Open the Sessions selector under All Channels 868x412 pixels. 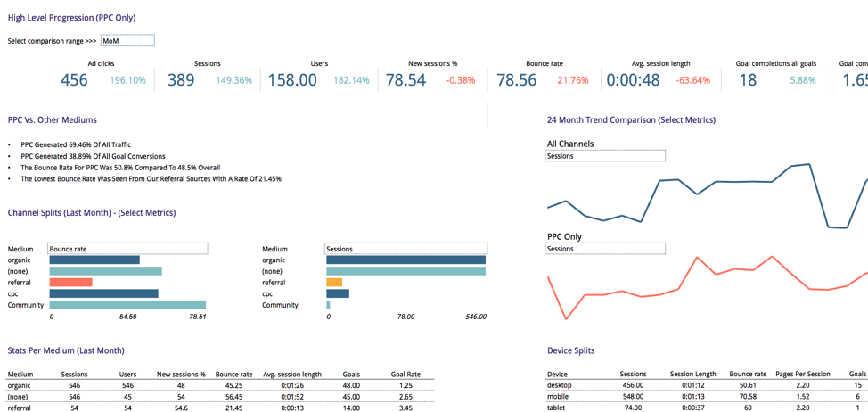[x=605, y=156]
